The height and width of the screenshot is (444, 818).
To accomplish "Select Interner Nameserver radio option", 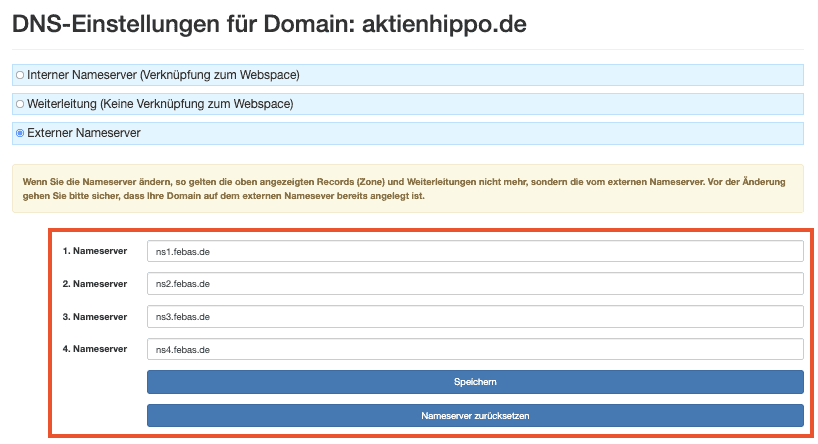I will tap(20, 75).
